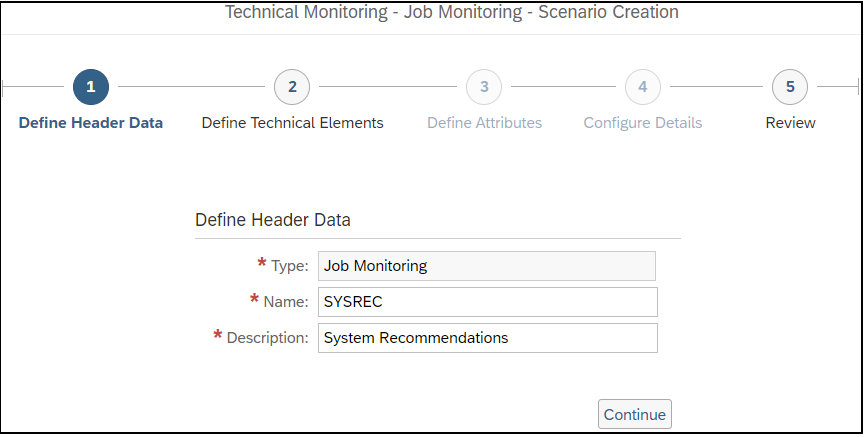This screenshot has width=864, height=437.
Task: Click the Name field containing SYSREC
Action: pyautogui.click(x=488, y=302)
